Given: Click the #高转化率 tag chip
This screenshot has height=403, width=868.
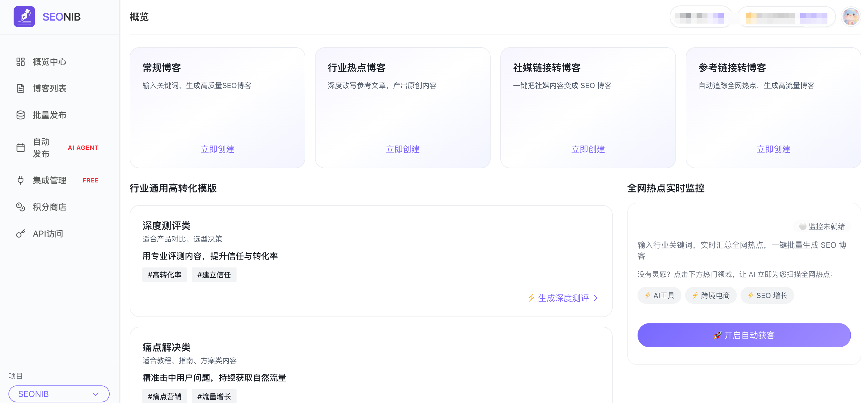Looking at the screenshot, I should click(x=164, y=275).
